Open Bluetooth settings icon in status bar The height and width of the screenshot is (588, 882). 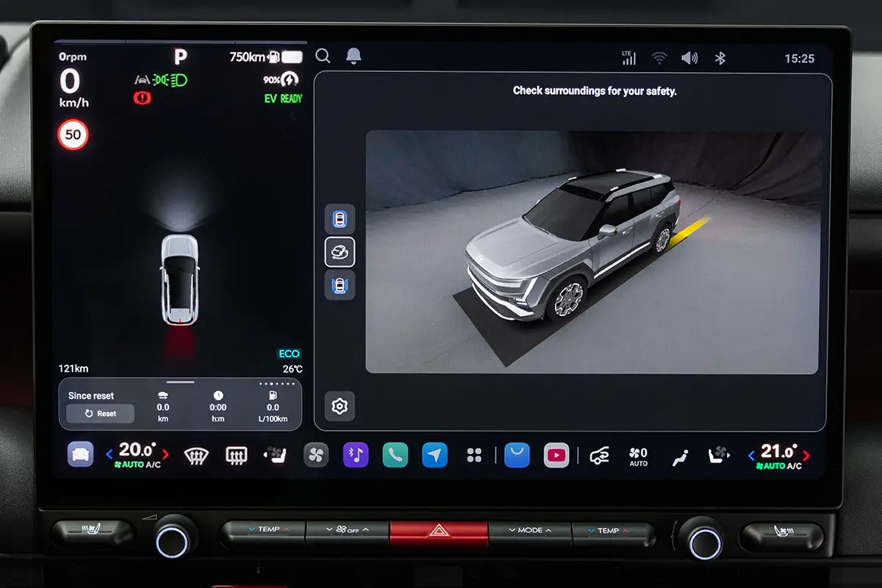click(720, 58)
